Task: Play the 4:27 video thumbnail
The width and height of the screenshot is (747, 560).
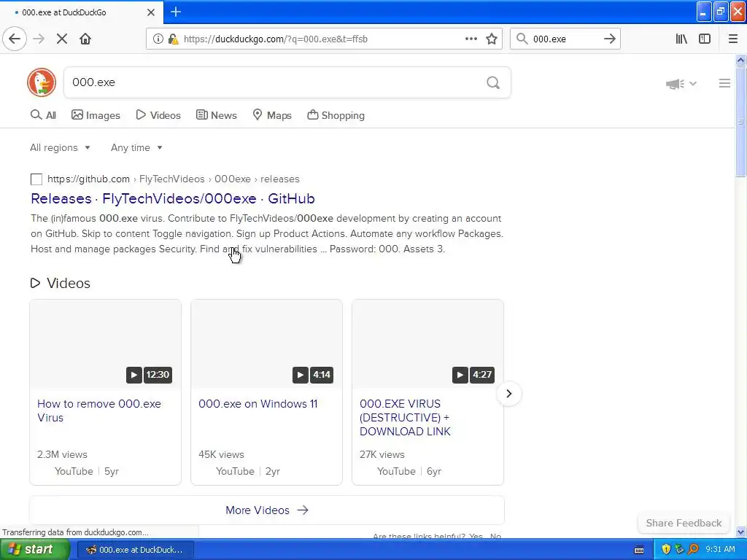Action: (x=427, y=344)
